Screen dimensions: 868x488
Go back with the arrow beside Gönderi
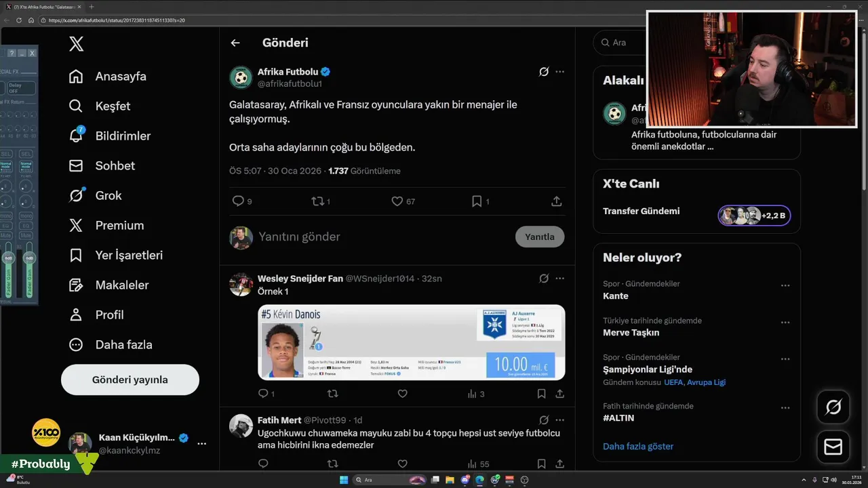pos(235,43)
